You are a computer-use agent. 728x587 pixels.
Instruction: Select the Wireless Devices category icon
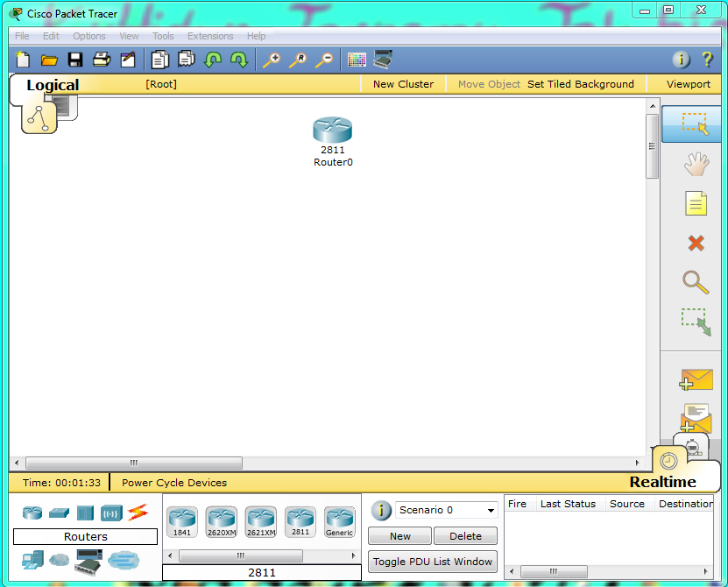pyautogui.click(x=111, y=513)
